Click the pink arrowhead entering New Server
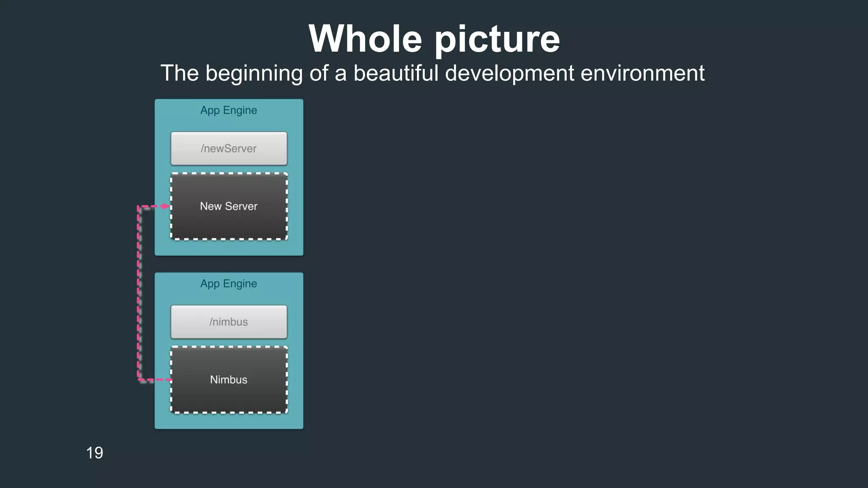The image size is (868, 488). [x=165, y=207]
